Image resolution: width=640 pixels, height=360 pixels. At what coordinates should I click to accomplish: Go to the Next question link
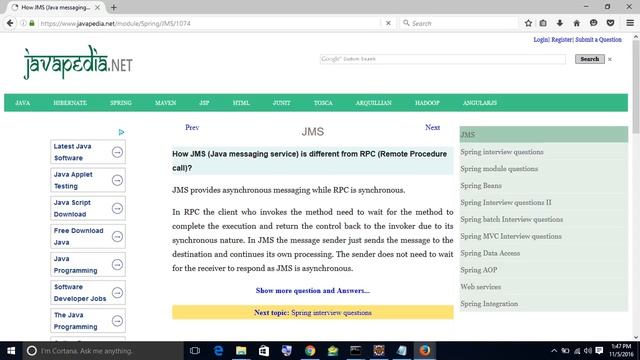coord(432,127)
